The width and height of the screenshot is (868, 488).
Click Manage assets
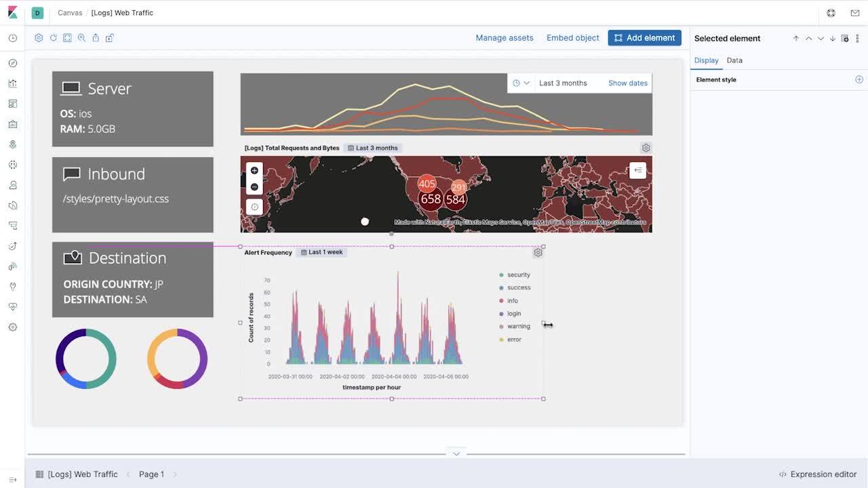505,38
